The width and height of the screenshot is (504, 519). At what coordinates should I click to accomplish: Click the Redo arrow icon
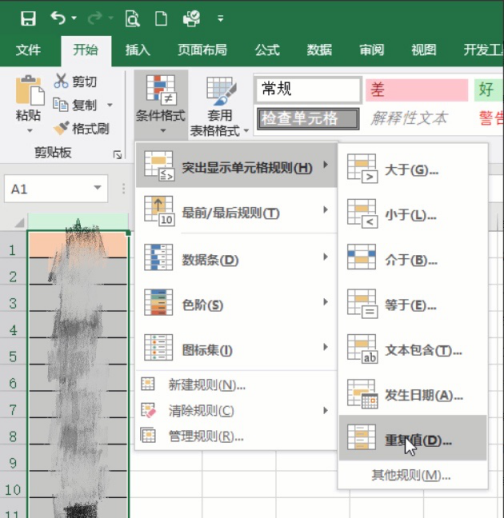pyautogui.click(x=95, y=18)
